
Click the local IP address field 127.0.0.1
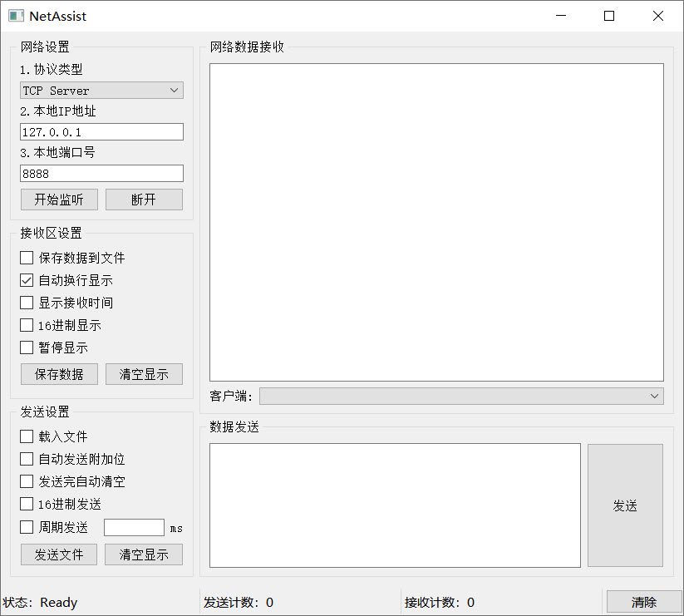point(101,131)
